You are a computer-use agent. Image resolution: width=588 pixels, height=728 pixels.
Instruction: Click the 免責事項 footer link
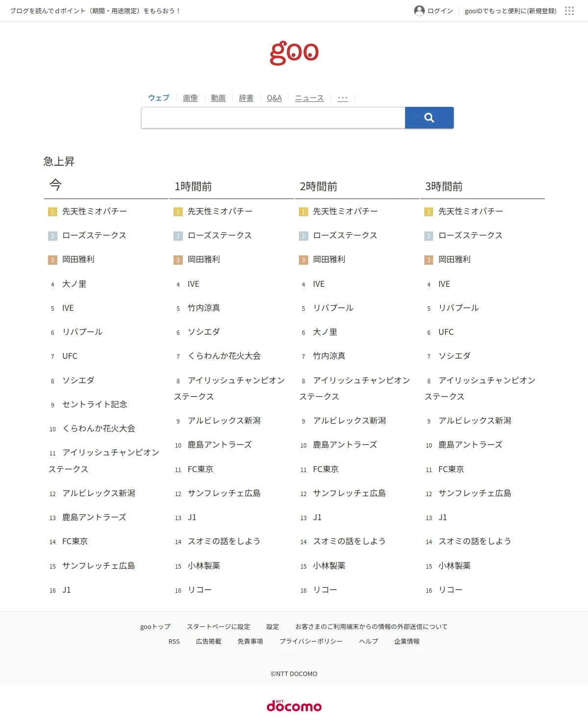click(x=250, y=641)
